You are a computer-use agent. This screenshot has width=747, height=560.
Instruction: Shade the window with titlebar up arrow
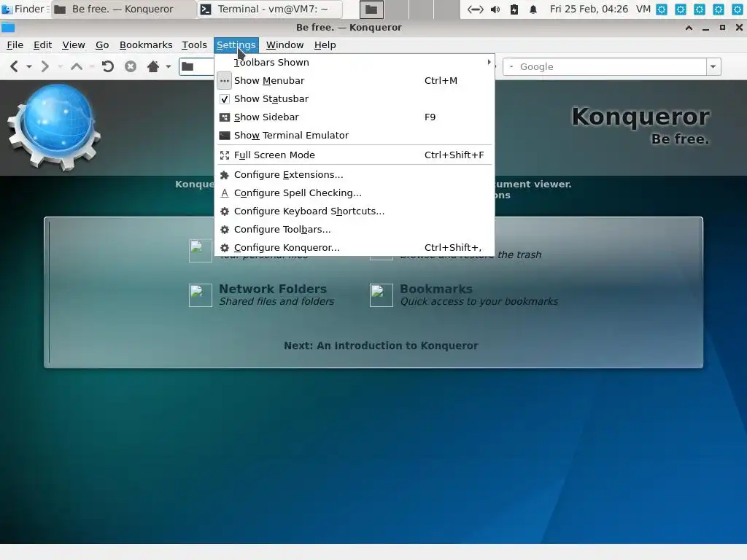(x=689, y=28)
